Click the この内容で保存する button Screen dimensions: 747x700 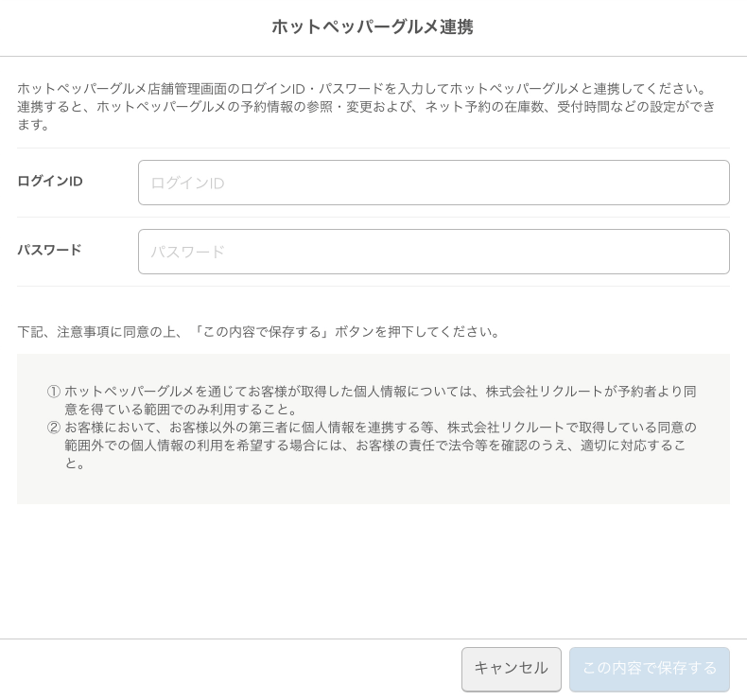pyautogui.click(x=650, y=669)
